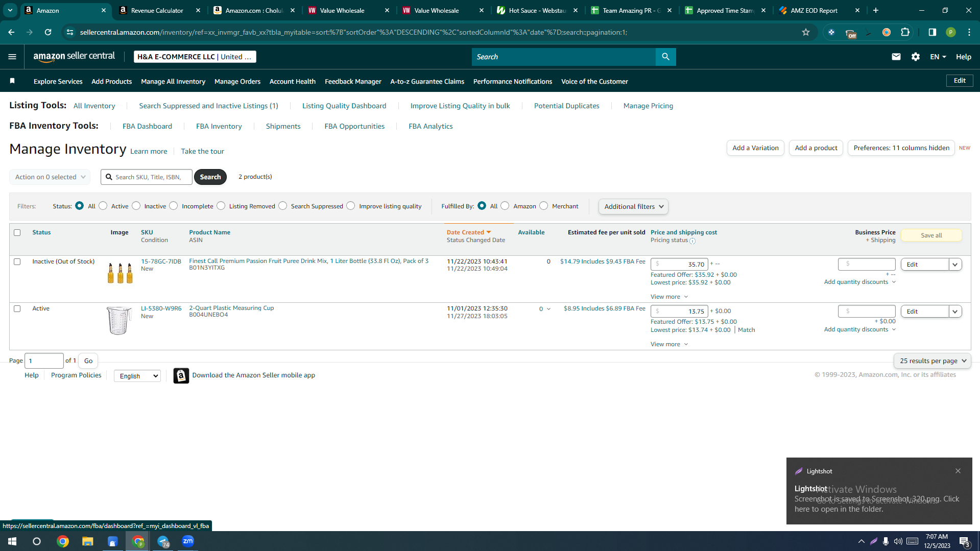
Task: Open File Explorer from the taskbar
Action: point(88,541)
